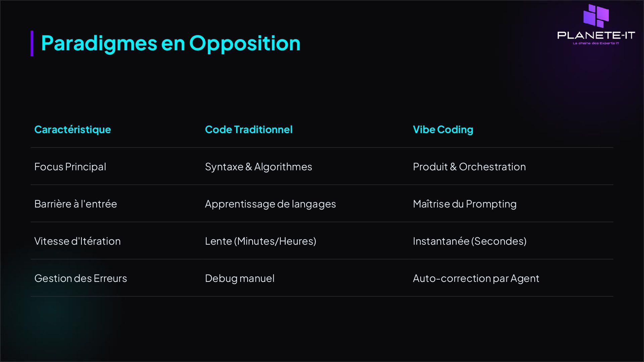Select the 'Gestion des Erreurs' row label
Image resolution: width=644 pixels, height=362 pixels.
tap(80, 278)
